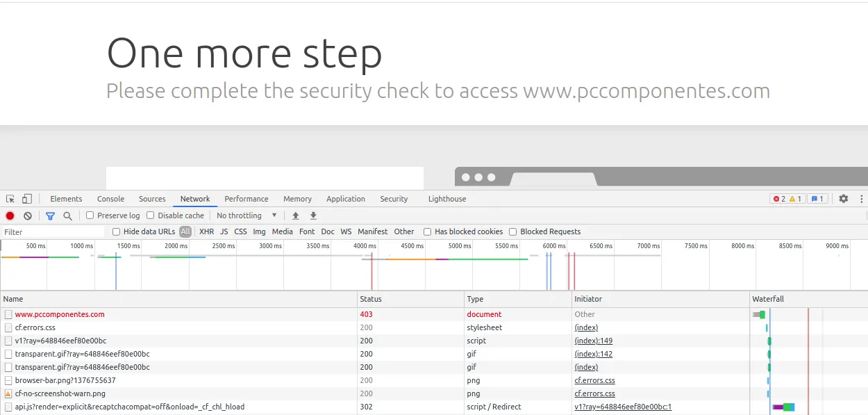This screenshot has width=868, height=415.
Task: Click the 403 status cell
Action: tap(411, 314)
